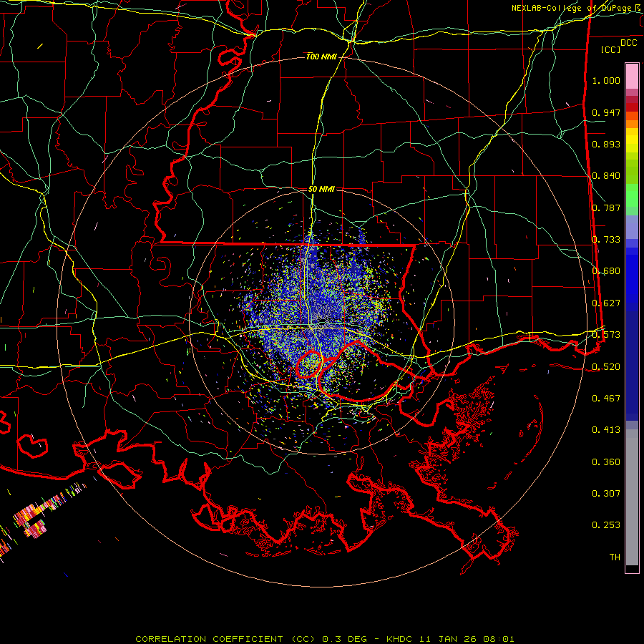Click the TH label at legend bottom
The image size is (644, 644).
pyautogui.click(x=615, y=557)
